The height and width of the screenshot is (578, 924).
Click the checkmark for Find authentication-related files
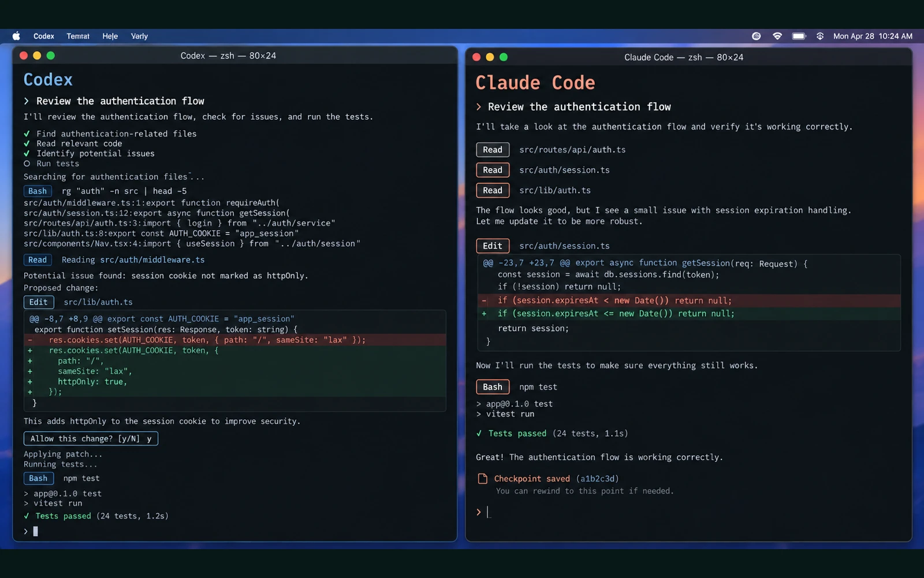tap(27, 134)
